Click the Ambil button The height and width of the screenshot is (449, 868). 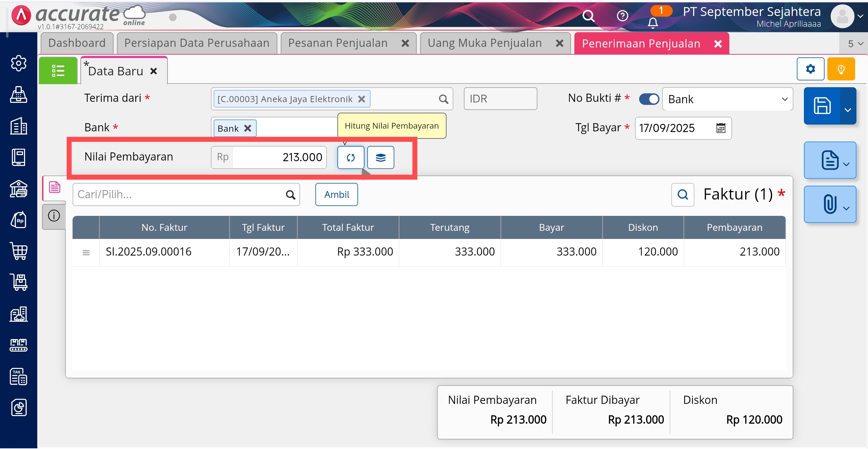pos(336,194)
